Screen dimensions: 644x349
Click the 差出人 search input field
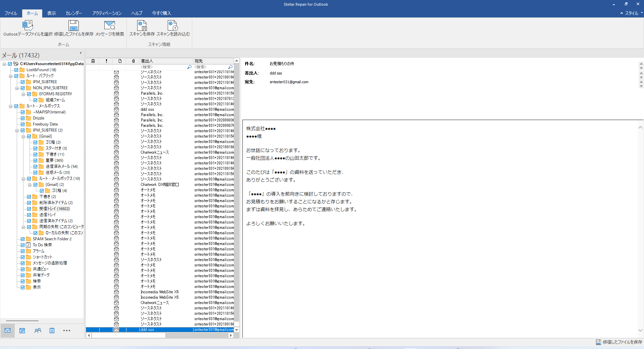click(x=163, y=67)
